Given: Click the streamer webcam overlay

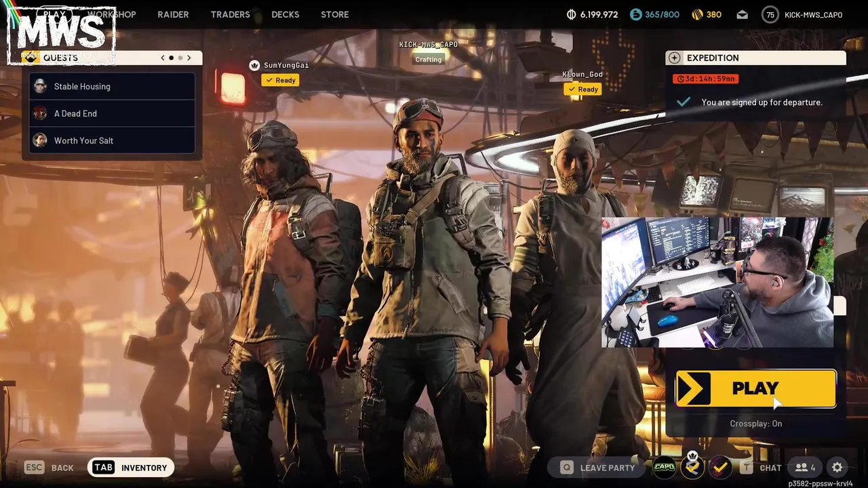Looking at the screenshot, I should point(717,283).
